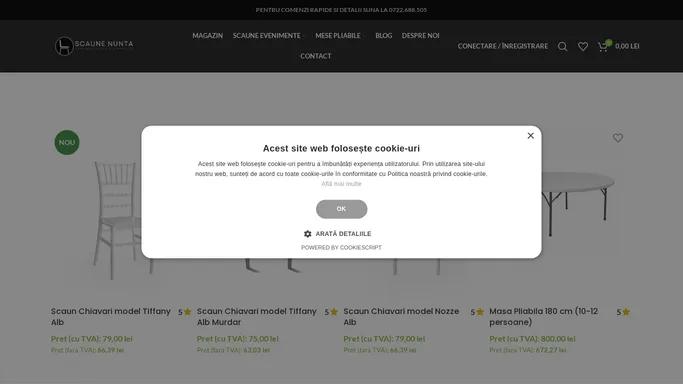Screen dimensions: 683x384
Task: Open the shopping cart icon
Action: pos(603,46)
